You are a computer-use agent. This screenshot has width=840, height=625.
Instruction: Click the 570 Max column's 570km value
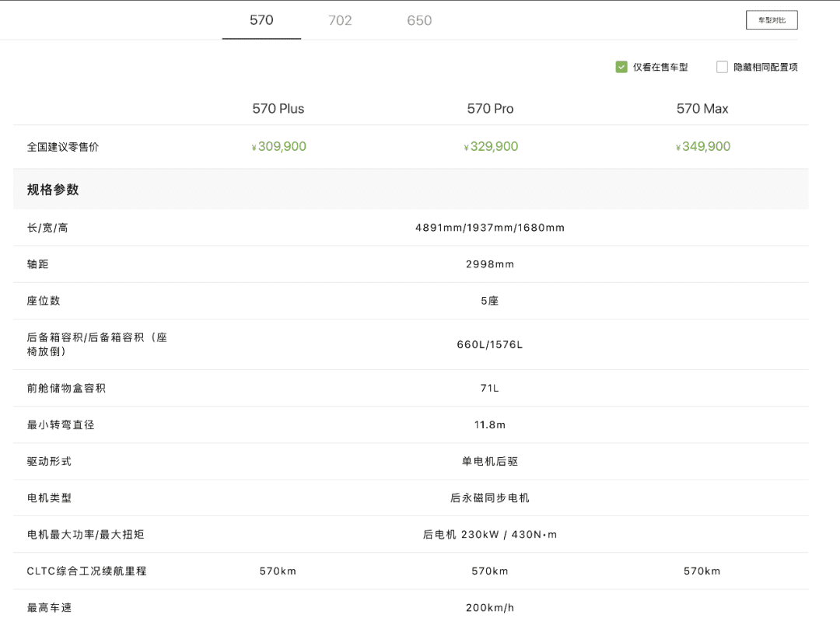[702, 571]
